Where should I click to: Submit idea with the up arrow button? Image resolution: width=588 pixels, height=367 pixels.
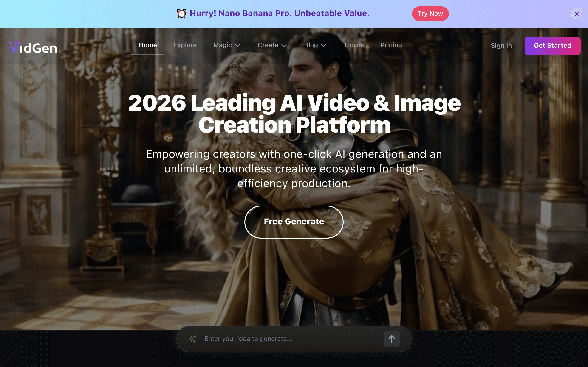pos(392,339)
